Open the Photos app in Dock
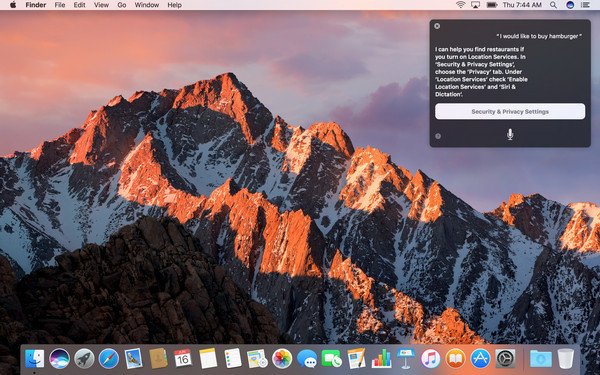This screenshot has width=600, height=375. click(x=282, y=359)
